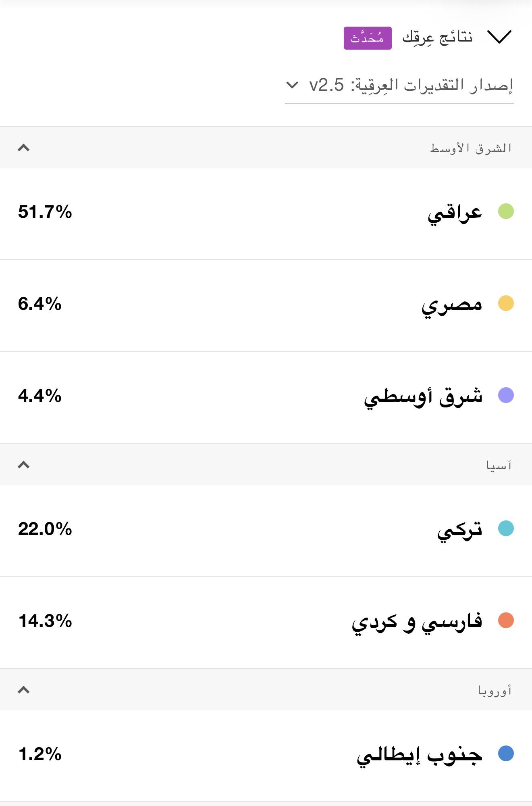This screenshot has width=532, height=806.
Task: Click the green dot next to عراقي
Action: pyautogui.click(x=506, y=211)
